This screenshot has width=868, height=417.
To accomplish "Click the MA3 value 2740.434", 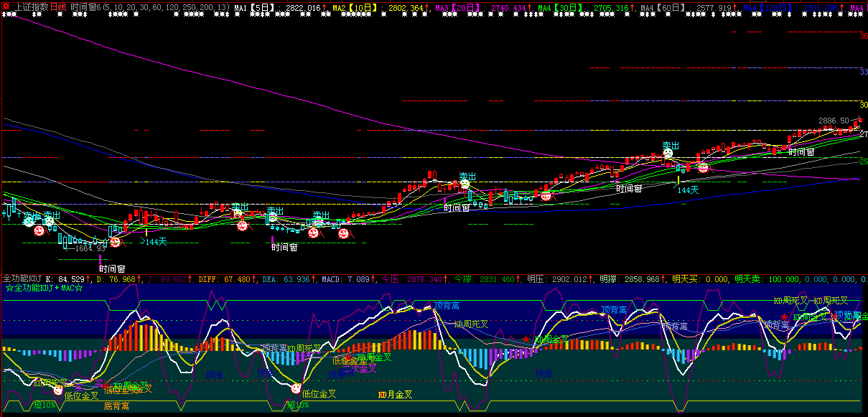I will coord(508,7).
